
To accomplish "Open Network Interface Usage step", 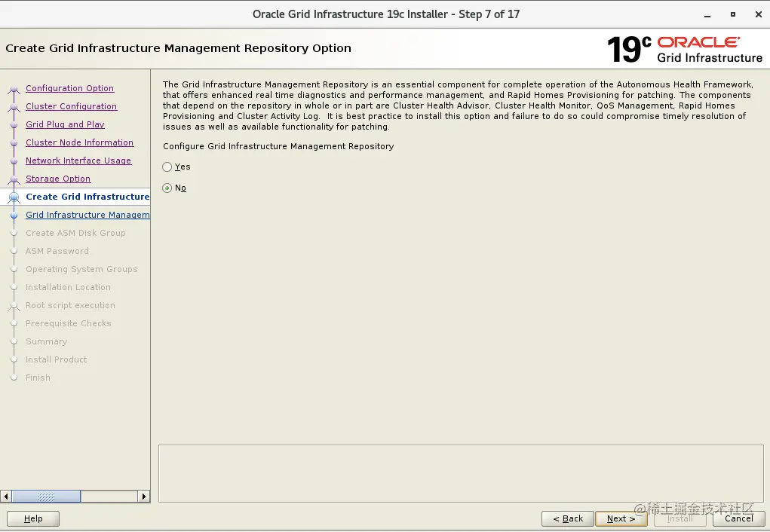I will (x=78, y=161).
